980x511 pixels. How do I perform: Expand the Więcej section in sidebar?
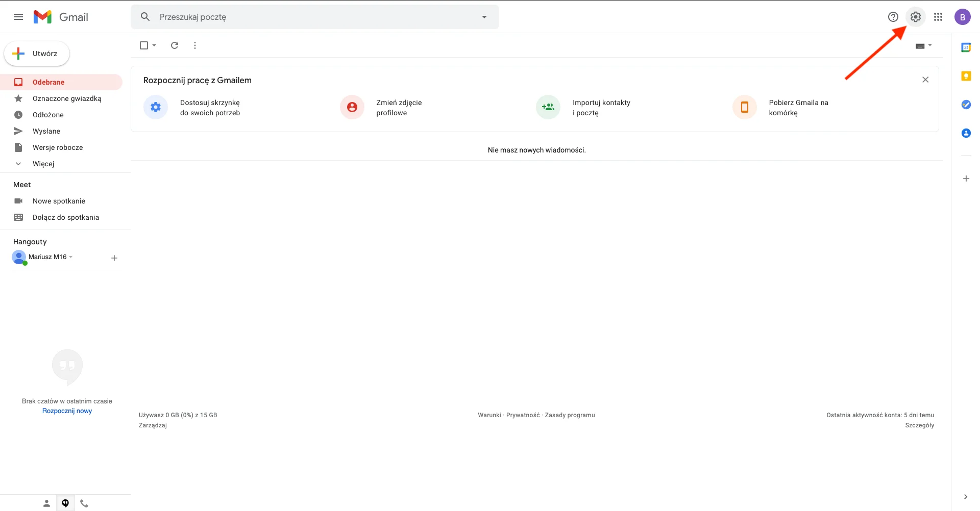(x=43, y=164)
